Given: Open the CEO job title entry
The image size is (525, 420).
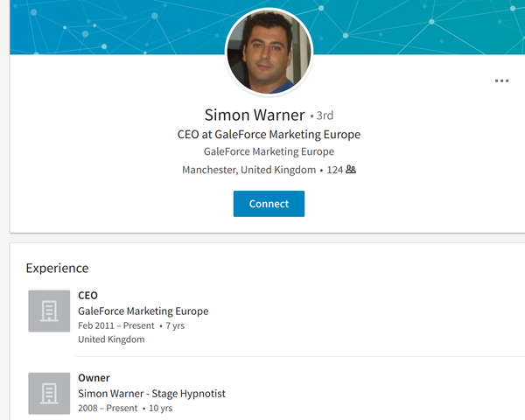Looking at the screenshot, I should pos(87,296).
